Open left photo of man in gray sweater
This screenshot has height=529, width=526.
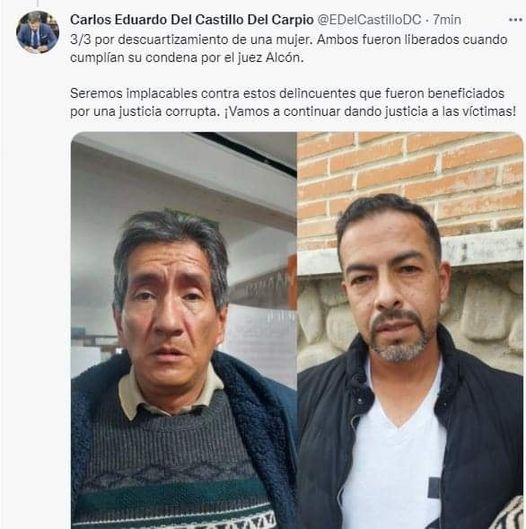click(184, 330)
